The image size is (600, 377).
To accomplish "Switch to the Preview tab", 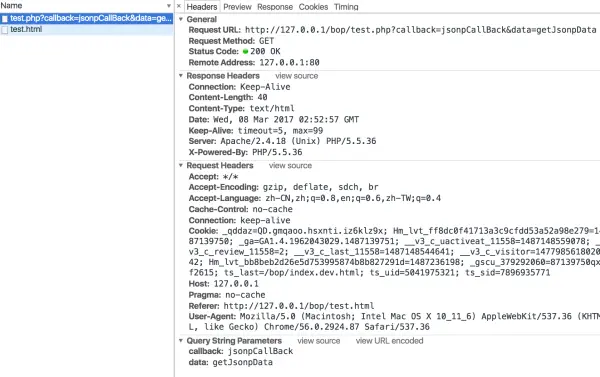I will coord(237,7).
